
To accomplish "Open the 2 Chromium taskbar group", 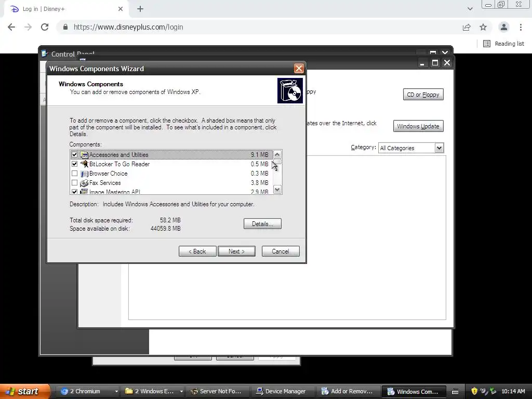I will coord(86,391).
